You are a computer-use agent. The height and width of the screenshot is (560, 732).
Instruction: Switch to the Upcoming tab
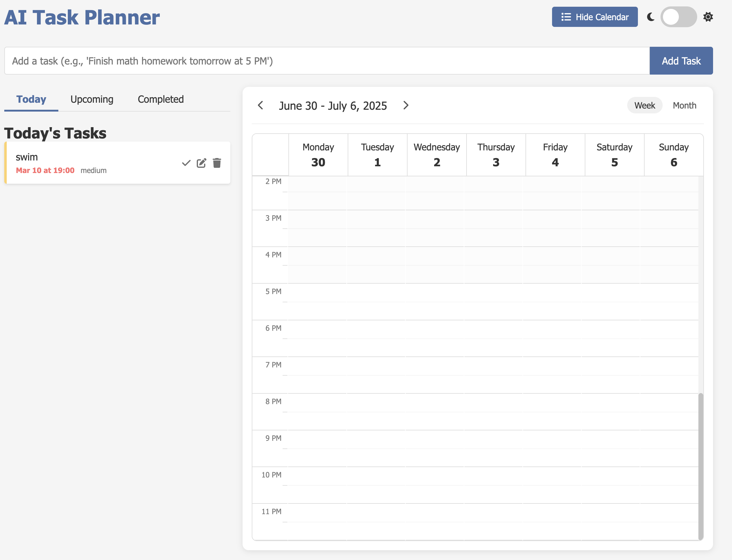coord(92,99)
